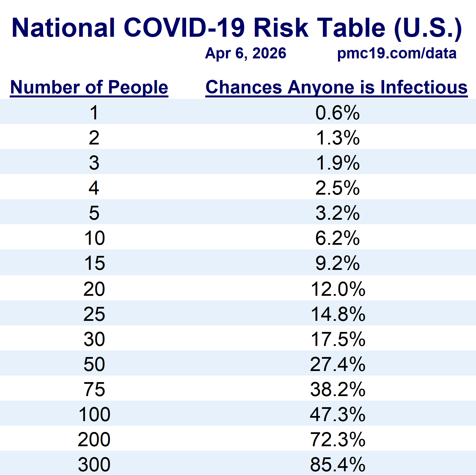
Task: Select the 38.2% chance cell
Action: point(337,389)
